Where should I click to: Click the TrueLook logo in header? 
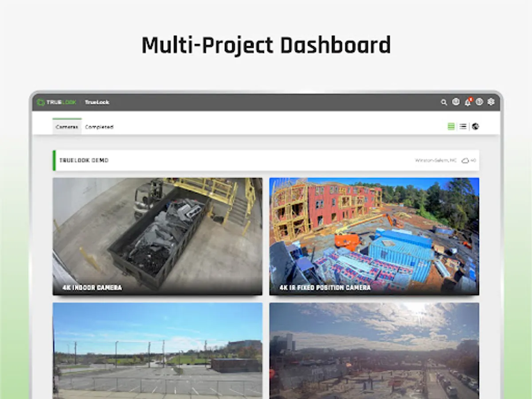tap(57, 102)
